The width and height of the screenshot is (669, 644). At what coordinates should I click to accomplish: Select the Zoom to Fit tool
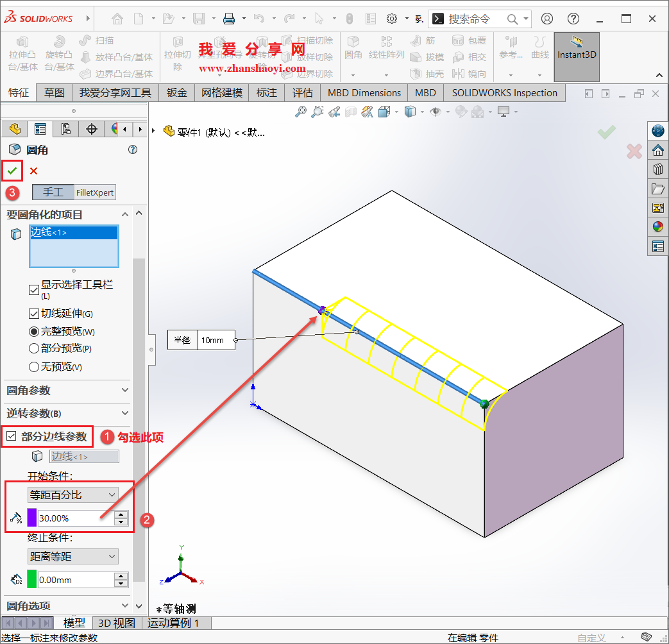coord(301,111)
